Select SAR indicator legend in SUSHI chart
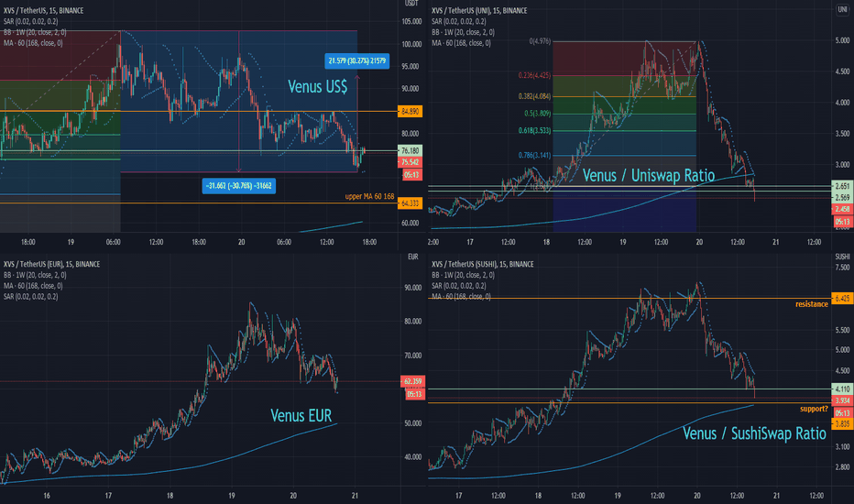 point(458,286)
